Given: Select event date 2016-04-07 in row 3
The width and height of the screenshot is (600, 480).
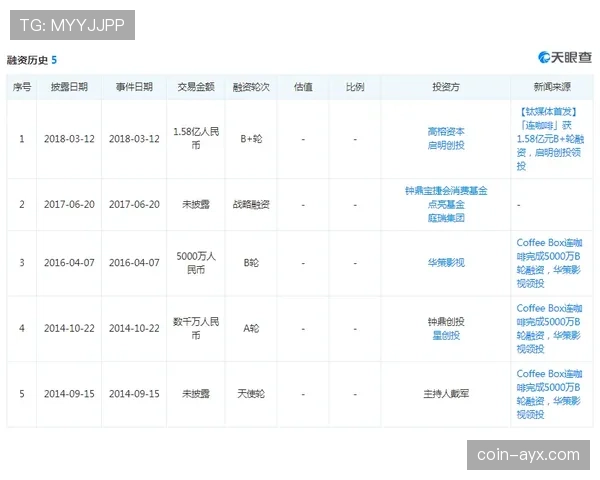Looking at the screenshot, I should (134, 263).
